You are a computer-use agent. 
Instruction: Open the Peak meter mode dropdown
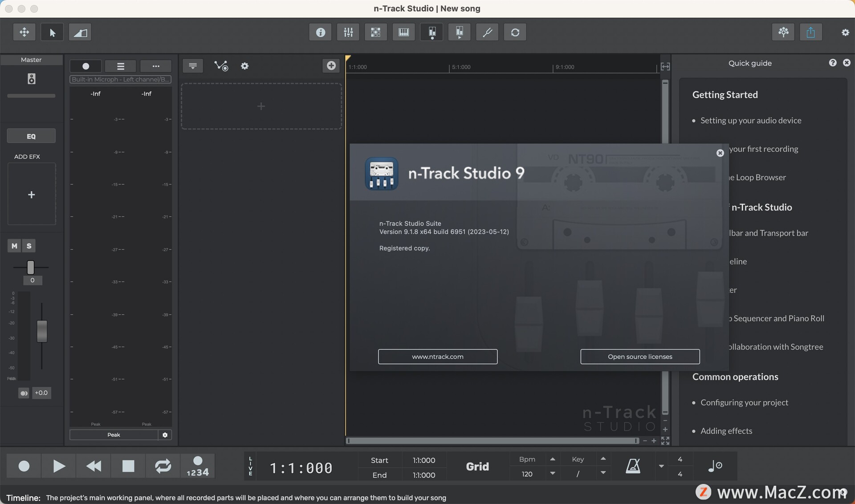click(114, 435)
